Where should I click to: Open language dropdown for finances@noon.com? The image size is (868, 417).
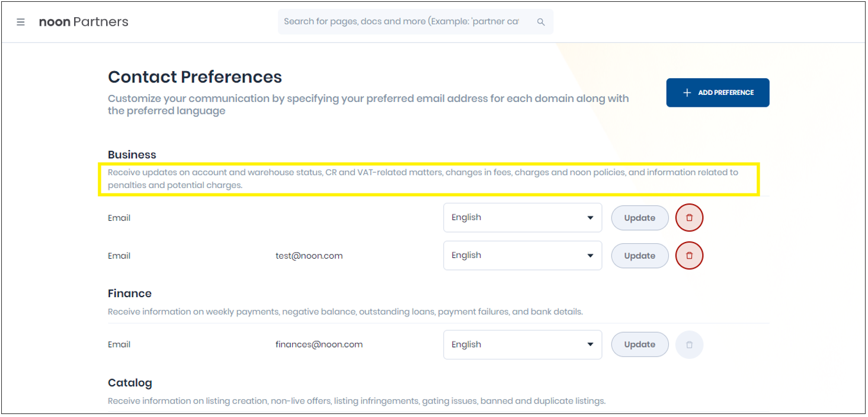pos(523,345)
